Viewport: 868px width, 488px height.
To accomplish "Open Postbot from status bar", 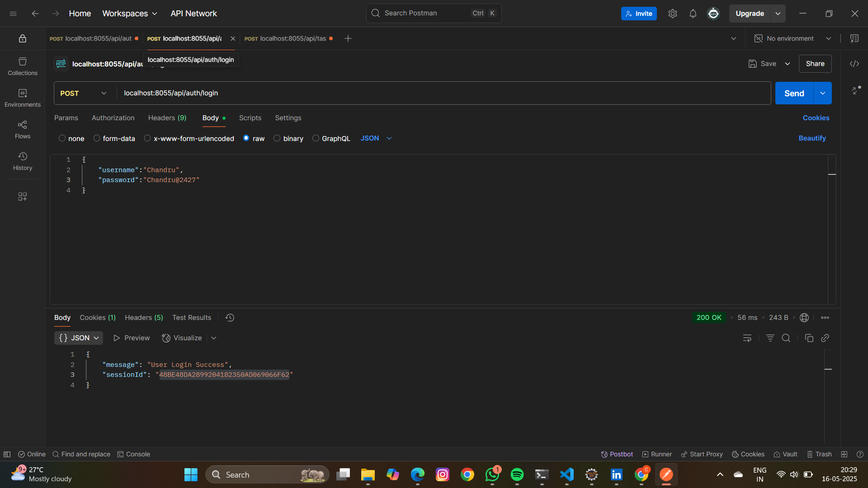I will 617,454.
